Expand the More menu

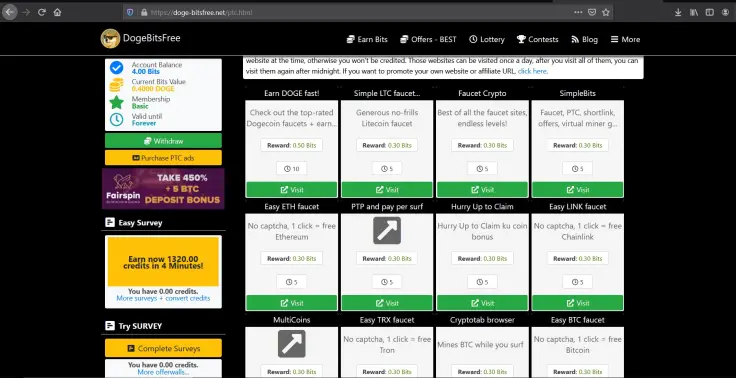pyautogui.click(x=625, y=39)
